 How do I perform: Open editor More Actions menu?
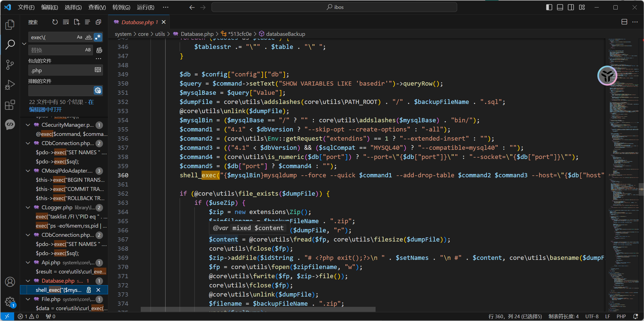[635, 22]
